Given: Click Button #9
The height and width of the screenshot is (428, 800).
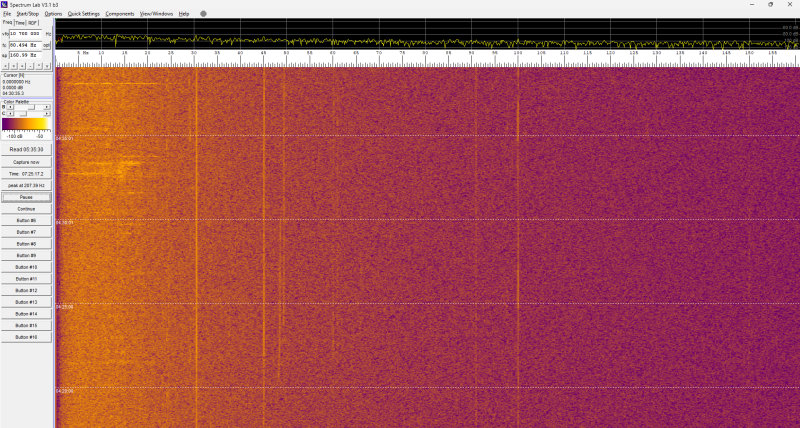Looking at the screenshot, I should tap(26, 256).
